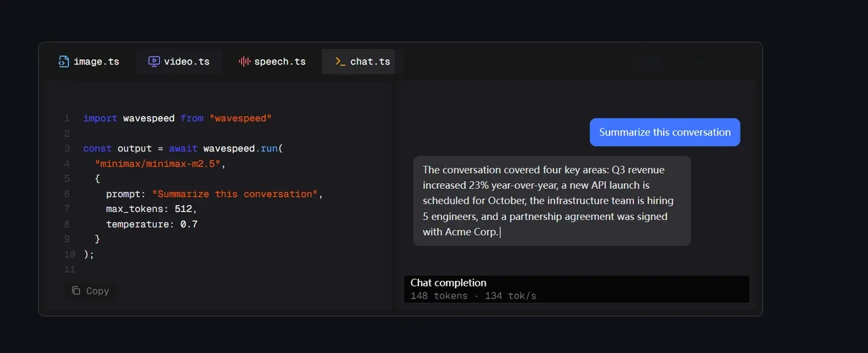Click line number 10 in the gutter
This screenshot has height=353, width=868.
point(70,255)
